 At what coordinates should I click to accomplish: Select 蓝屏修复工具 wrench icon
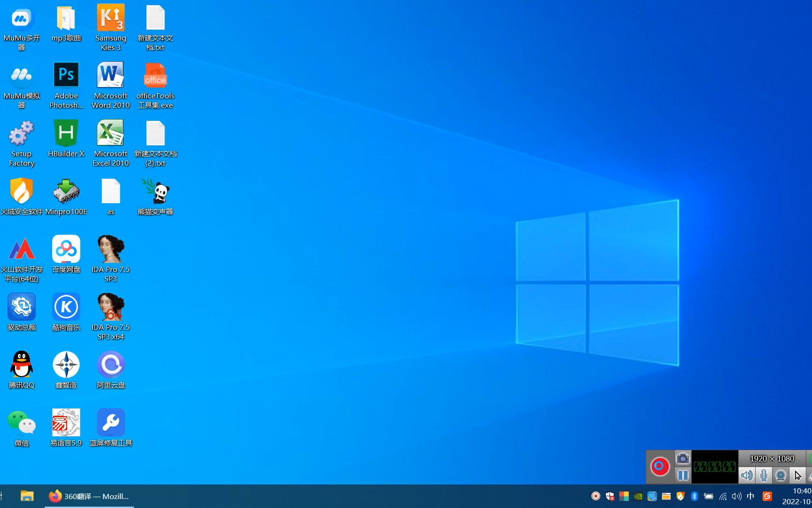(110, 429)
